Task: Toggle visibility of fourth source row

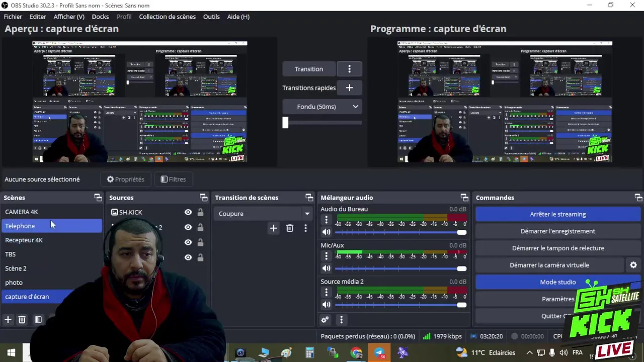Action: point(188,257)
